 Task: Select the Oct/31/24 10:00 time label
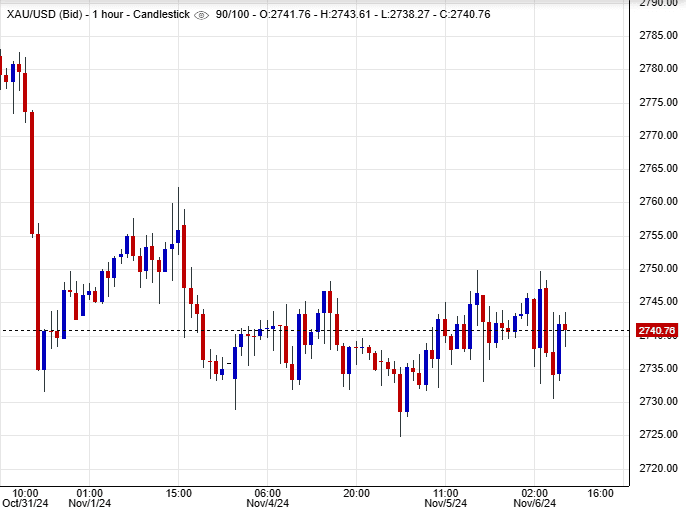pyautogui.click(x=22, y=499)
